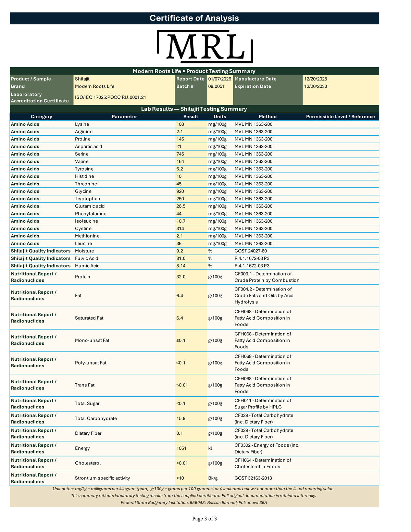Select the Leucine result '36'
This screenshot has height=532, width=411.
tap(179, 244)
